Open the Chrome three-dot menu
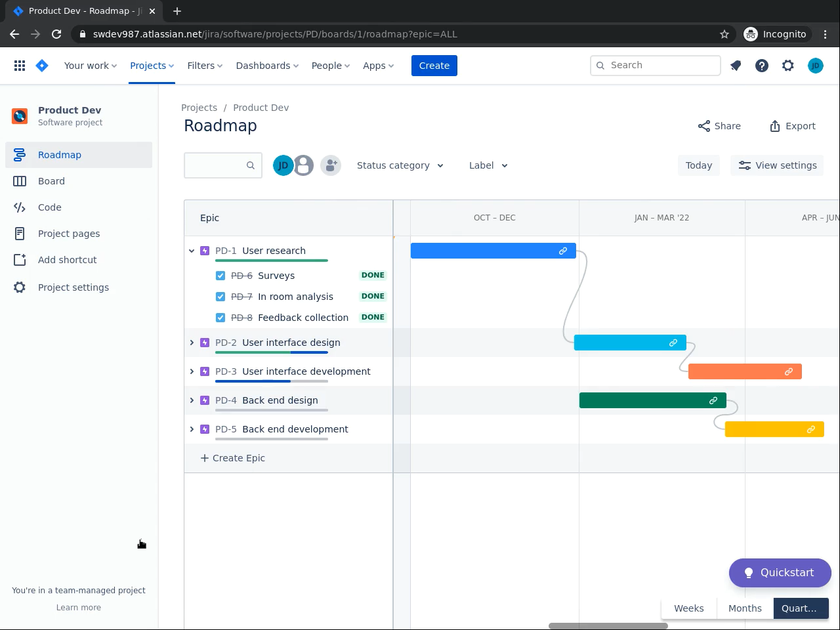This screenshot has width=840, height=630. [x=826, y=34]
